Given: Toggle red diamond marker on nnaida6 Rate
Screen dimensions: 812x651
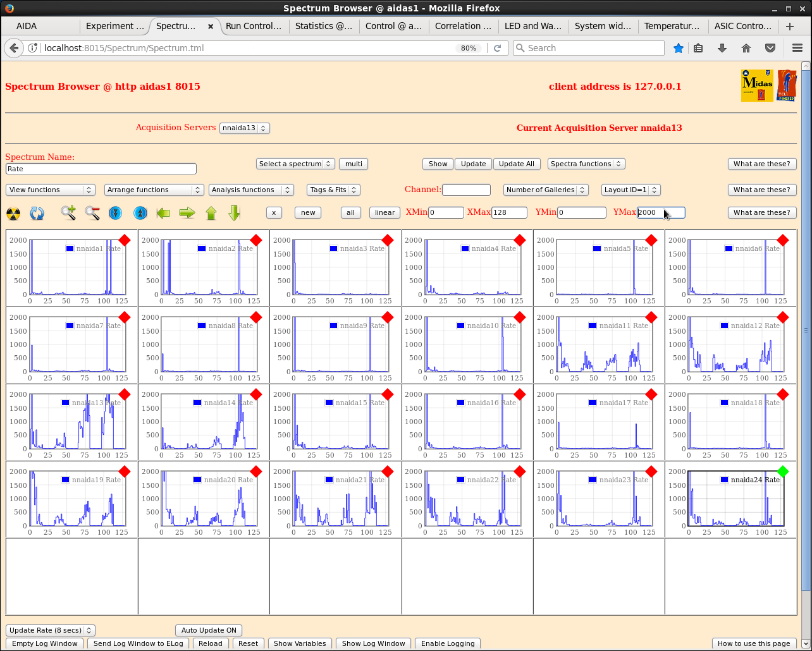Looking at the screenshot, I should [x=783, y=240].
